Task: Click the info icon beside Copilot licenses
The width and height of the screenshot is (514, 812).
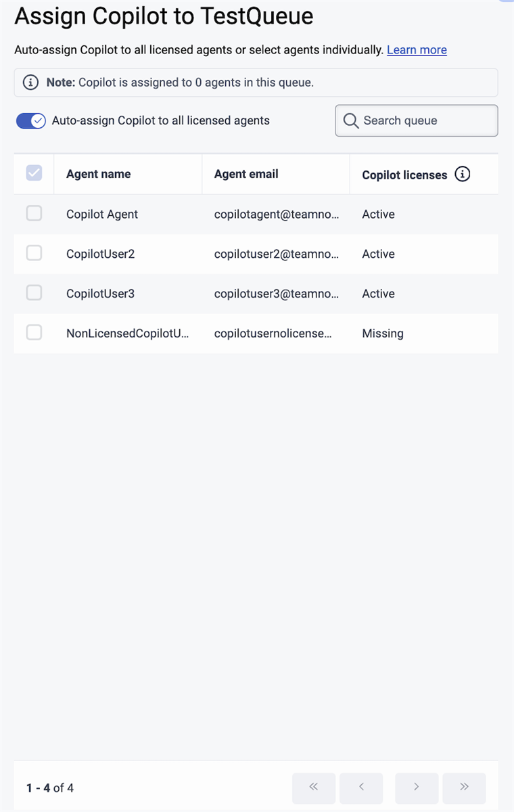Action: click(x=463, y=175)
